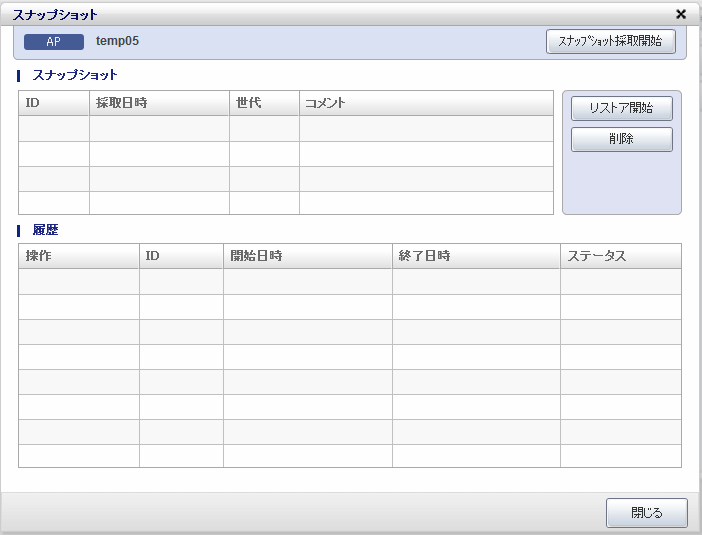Click the スナップショット dialog title text
The height and width of the screenshot is (535, 702).
(x=55, y=15)
